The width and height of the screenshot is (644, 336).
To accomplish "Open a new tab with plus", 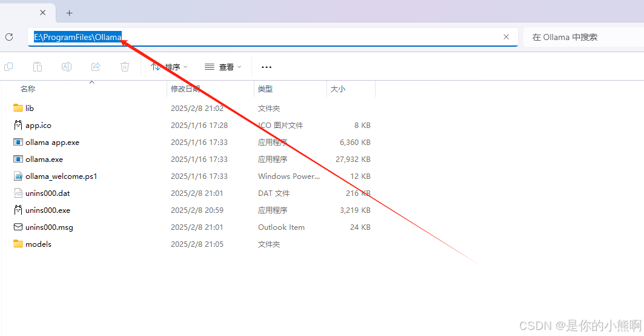I will [70, 13].
